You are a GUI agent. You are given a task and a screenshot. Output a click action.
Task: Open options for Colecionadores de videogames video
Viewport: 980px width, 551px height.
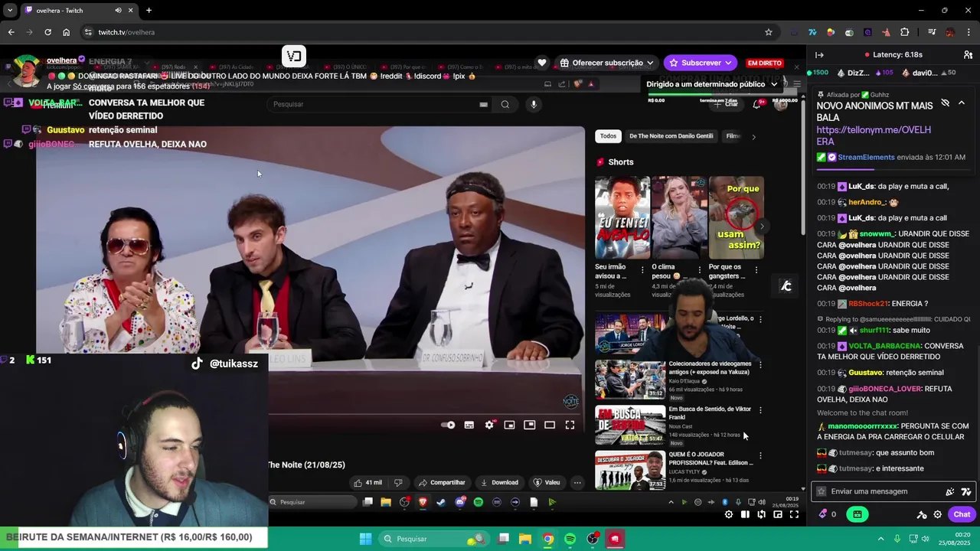tap(760, 365)
